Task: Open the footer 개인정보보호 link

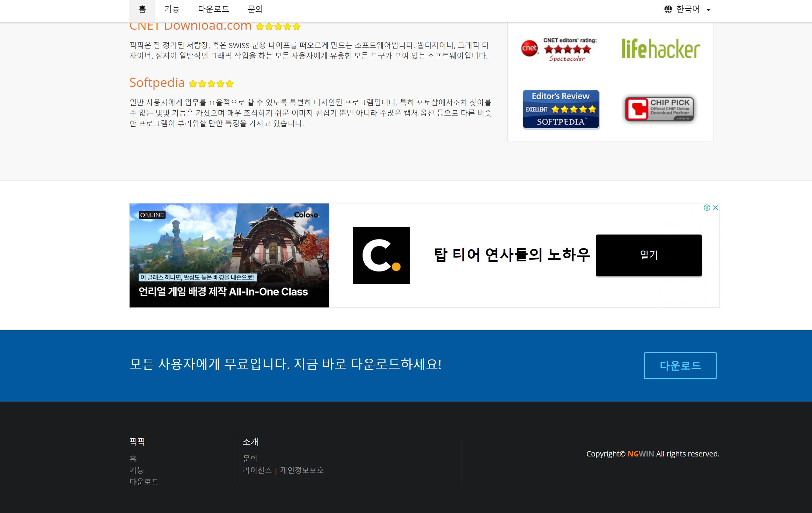Action: click(302, 470)
